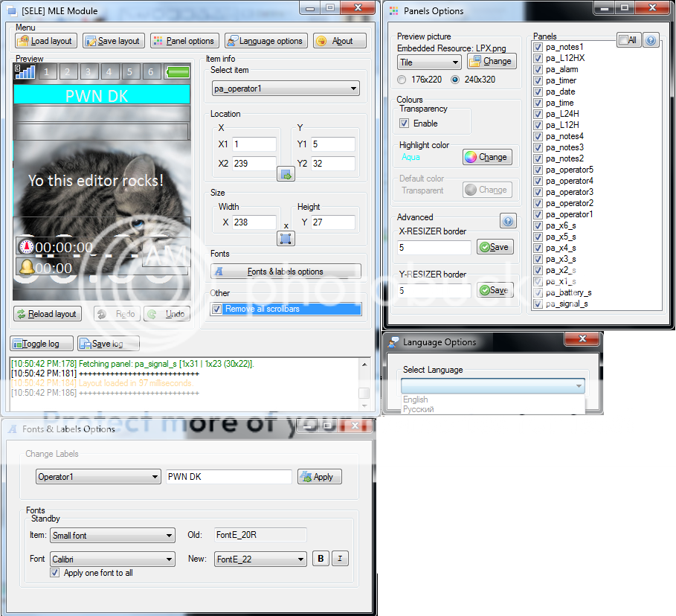676x616 pixels.
Task: Change the Aqua highlight color
Action: [x=487, y=157]
